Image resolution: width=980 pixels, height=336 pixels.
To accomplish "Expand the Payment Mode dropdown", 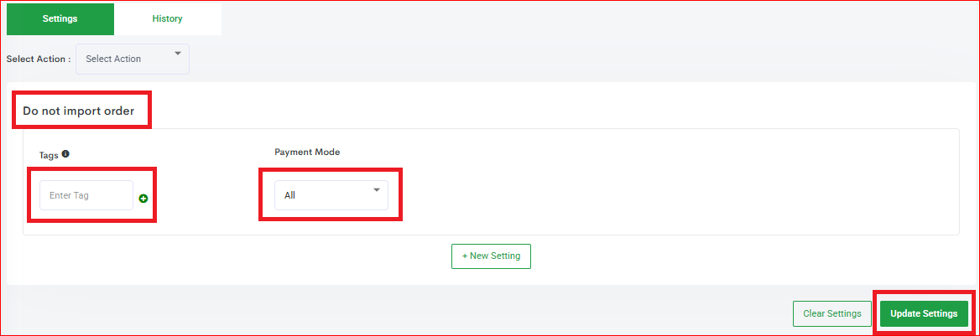I will 331,195.
